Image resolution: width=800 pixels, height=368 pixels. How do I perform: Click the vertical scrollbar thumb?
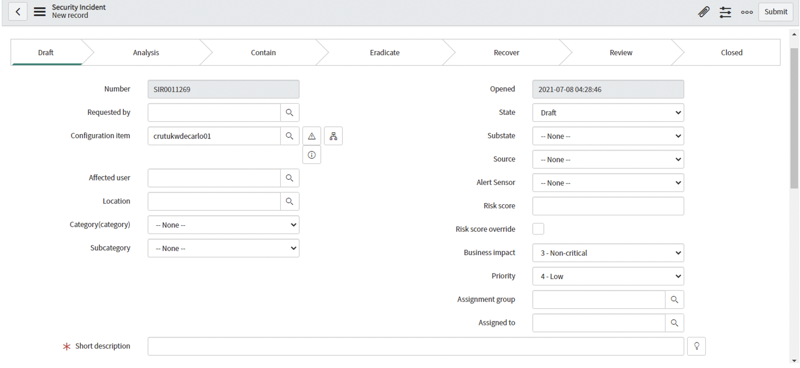point(795,118)
